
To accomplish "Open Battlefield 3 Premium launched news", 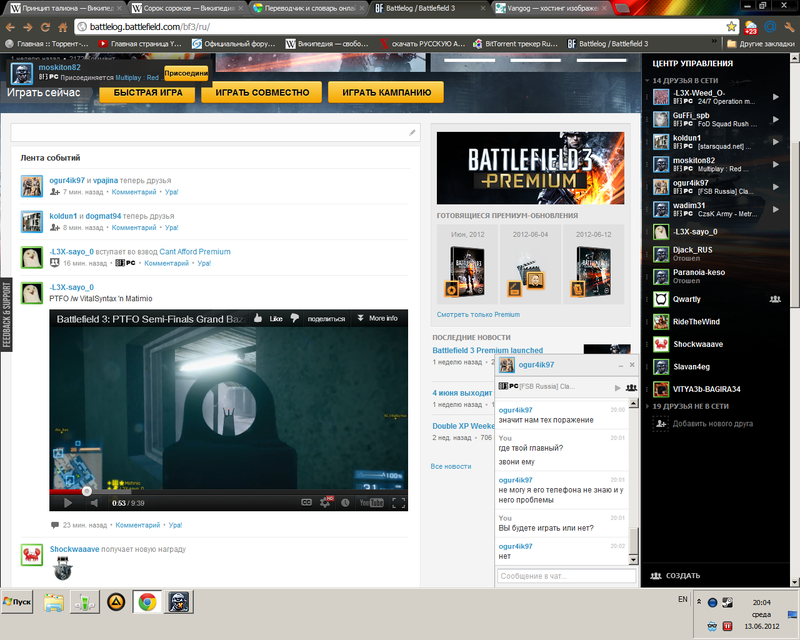I will click(x=487, y=350).
